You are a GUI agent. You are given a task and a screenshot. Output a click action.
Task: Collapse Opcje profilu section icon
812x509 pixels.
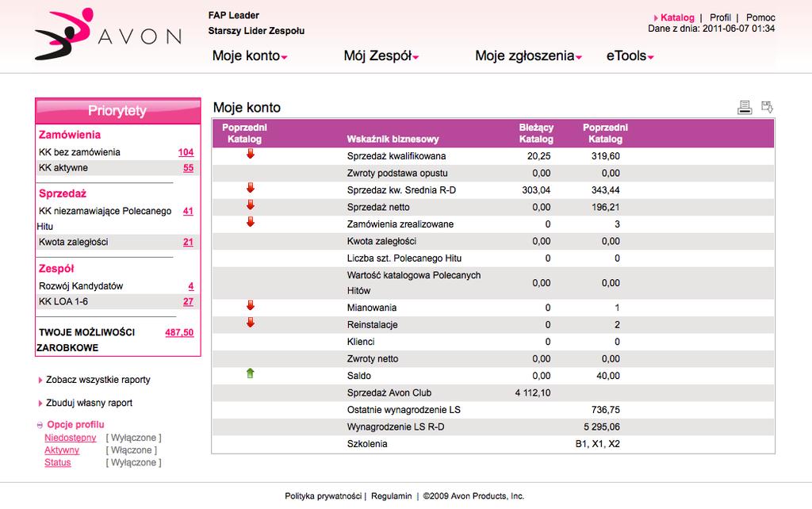(40, 425)
